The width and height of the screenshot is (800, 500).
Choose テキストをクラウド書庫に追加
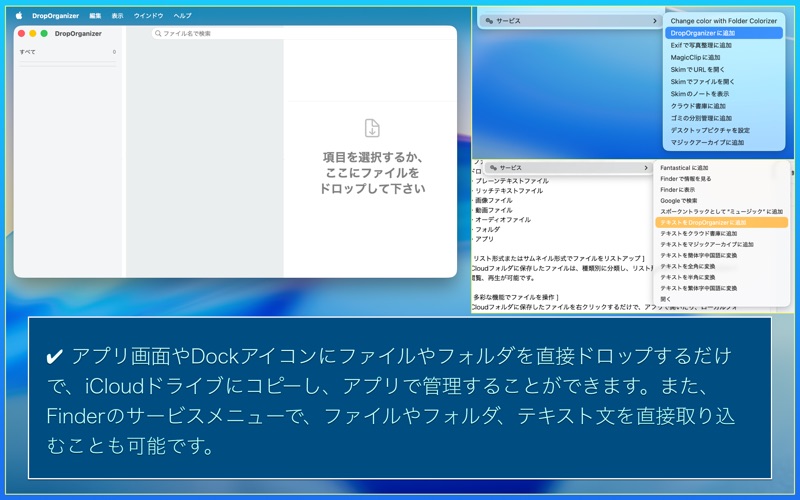point(721,234)
